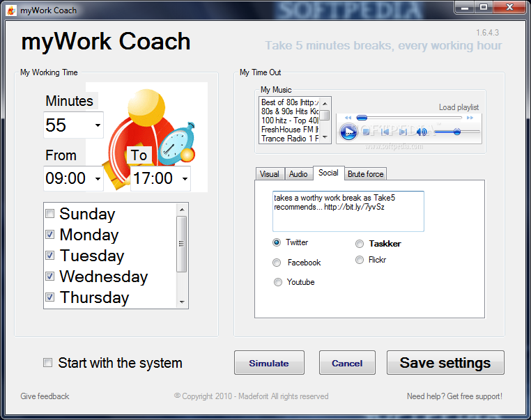Click the Copyright 2010 - Madefort text
The image size is (531, 420).
click(x=252, y=396)
